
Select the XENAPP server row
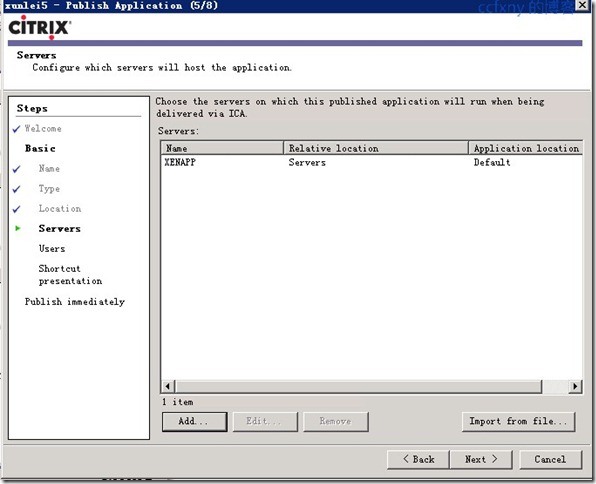click(x=372, y=162)
